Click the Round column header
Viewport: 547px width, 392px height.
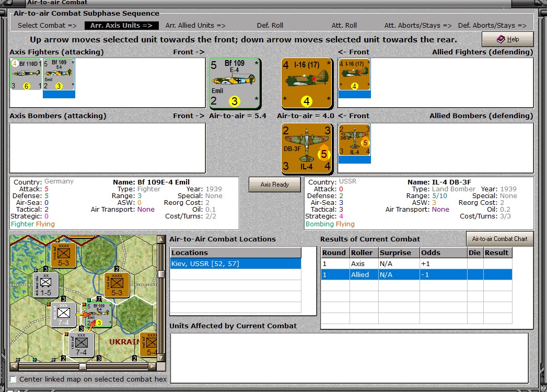point(335,253)
